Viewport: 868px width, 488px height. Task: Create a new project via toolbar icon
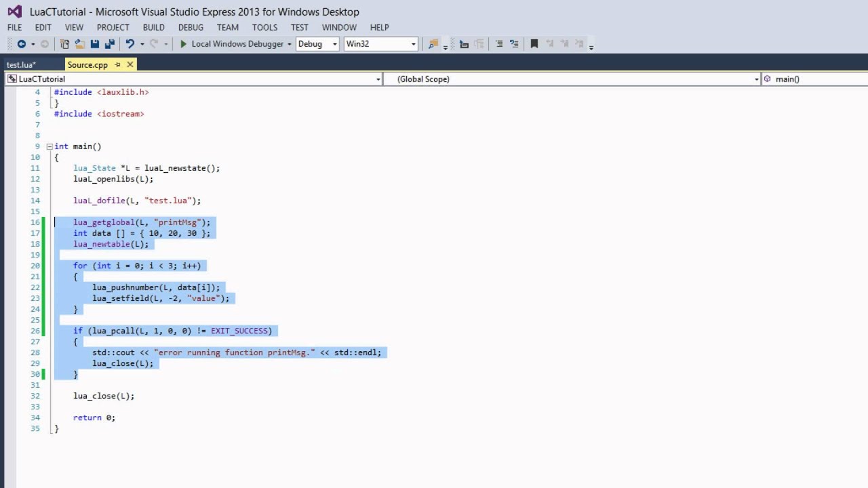tap(65, 44)
